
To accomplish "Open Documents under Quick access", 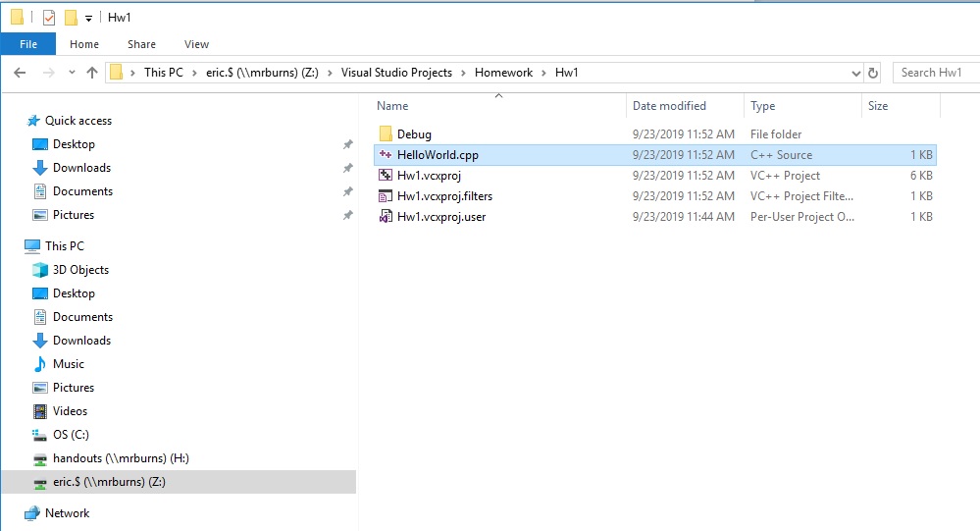I will coord(82,190).
